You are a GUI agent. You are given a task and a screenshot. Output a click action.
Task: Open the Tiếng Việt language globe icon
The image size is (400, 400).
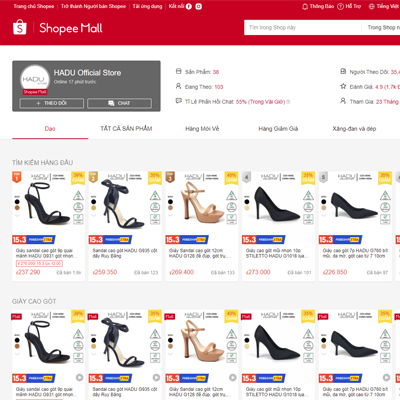[372, 6]
